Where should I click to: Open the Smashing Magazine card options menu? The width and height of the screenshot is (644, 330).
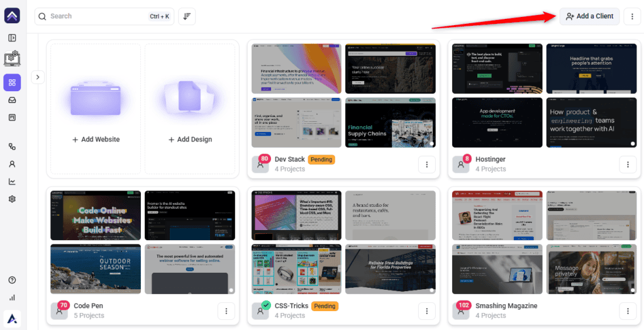click(x=628, y=311)
